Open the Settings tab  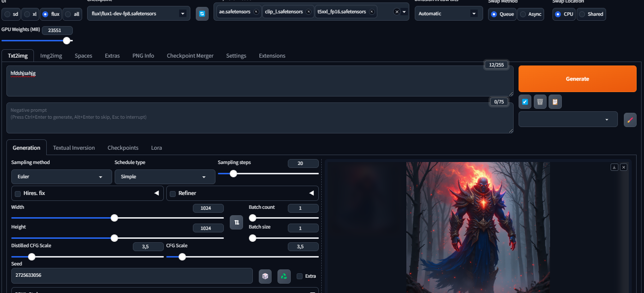click(236, 56)
